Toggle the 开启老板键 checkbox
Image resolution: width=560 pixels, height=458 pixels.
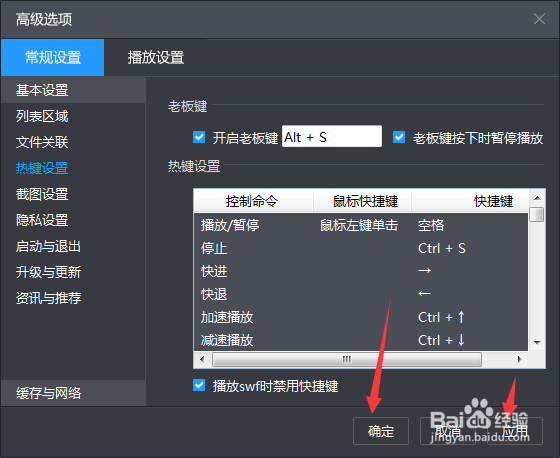pyautogui.click(x=199, y=137)
